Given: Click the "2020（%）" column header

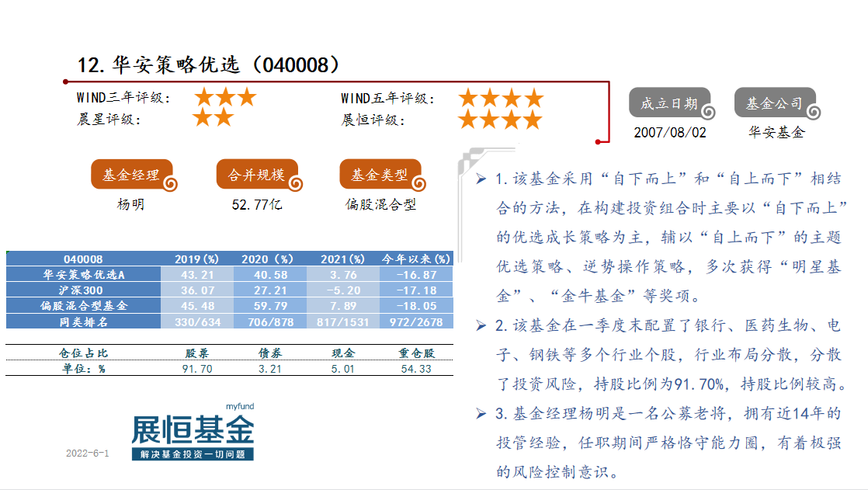Looking at the screenshot, I should [269, 259].
